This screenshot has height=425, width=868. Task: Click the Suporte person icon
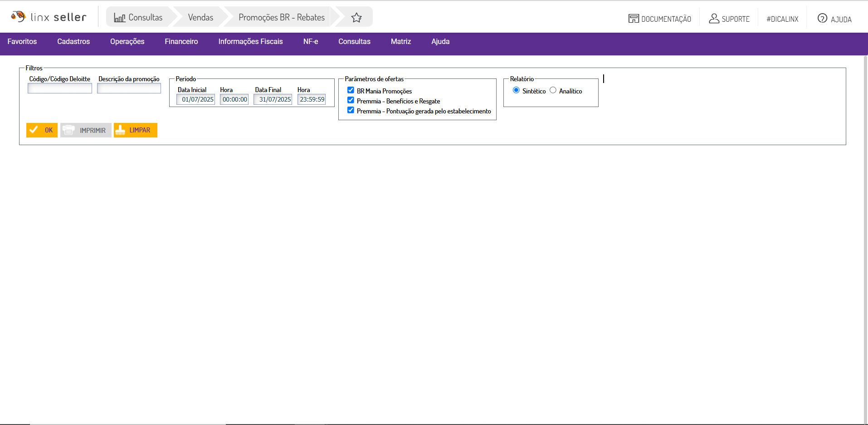pyautogui.click(x=714, y=19)
